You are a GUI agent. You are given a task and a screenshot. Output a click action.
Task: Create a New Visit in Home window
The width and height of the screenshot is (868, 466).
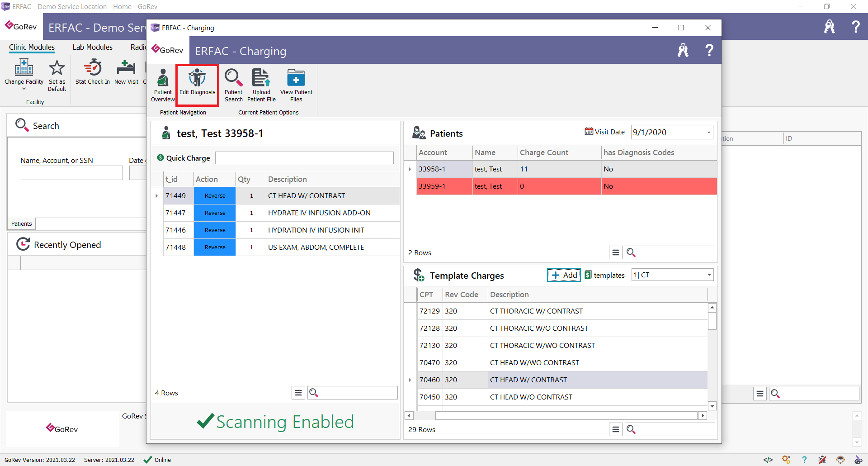tap(126, 71)
